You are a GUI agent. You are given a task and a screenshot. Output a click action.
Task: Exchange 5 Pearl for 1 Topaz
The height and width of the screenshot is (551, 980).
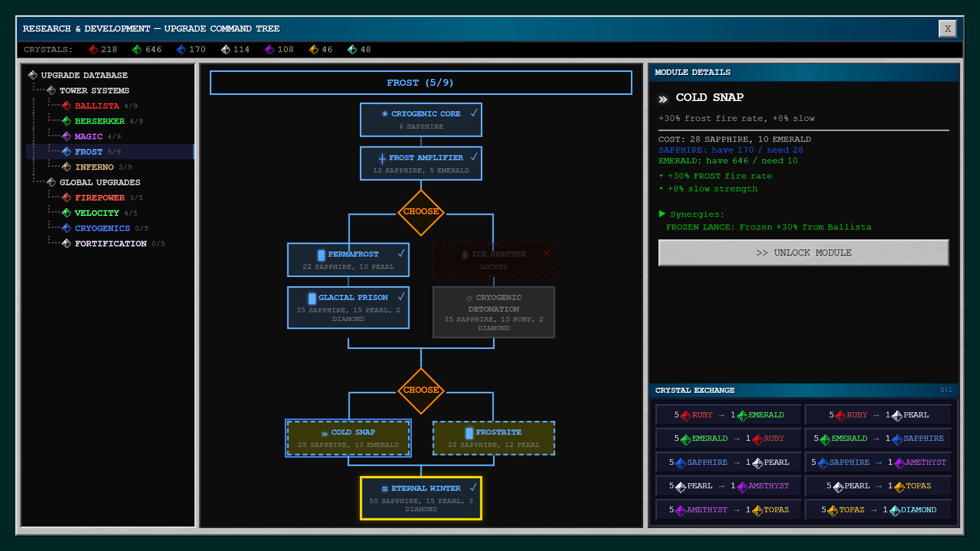[x=877, y=486]
